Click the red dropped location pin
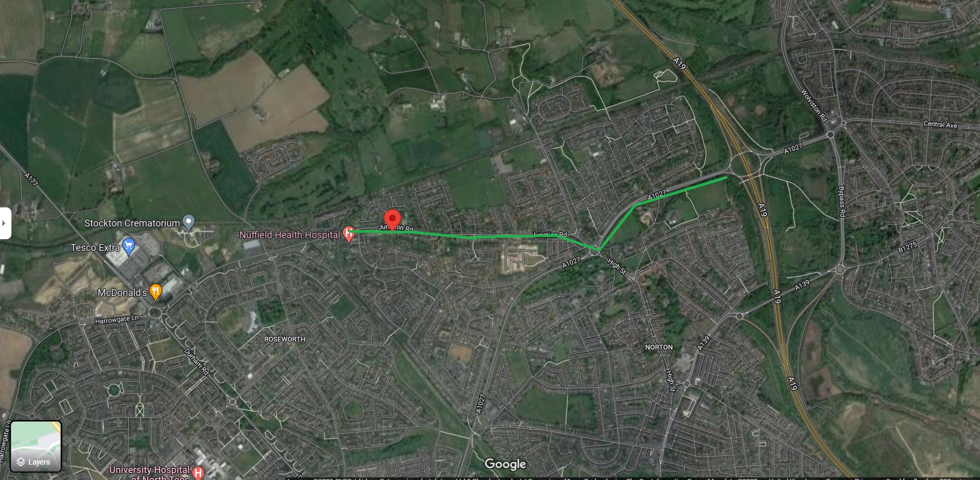This screenshot has width=980, height=480. tap(392, 219)
